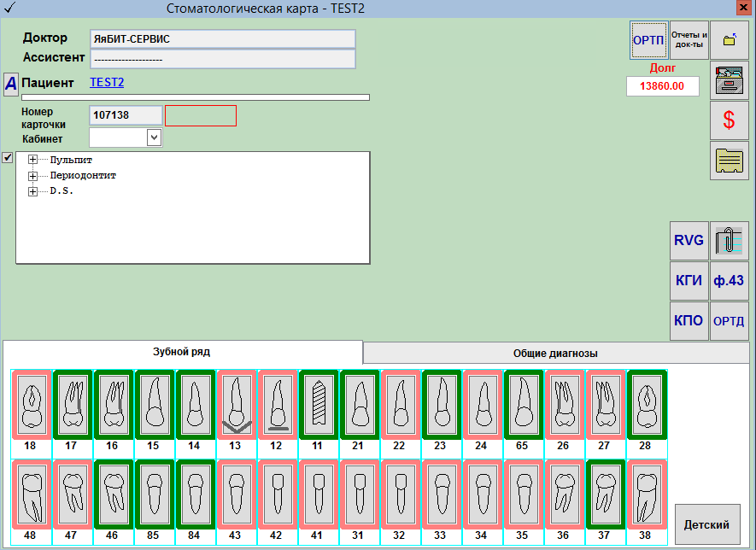The image size is (756, 550).
Task: Click the cash register icon
Action: click(x=729, y=81)
